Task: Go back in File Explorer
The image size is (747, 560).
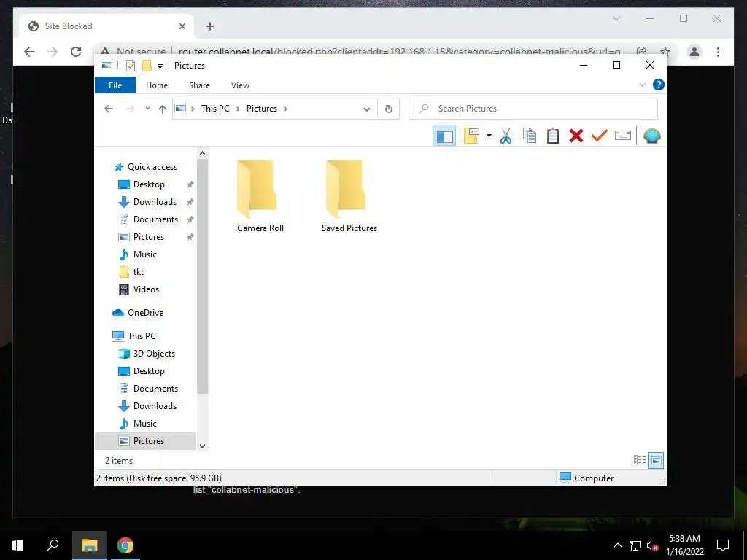Action: 109,109
